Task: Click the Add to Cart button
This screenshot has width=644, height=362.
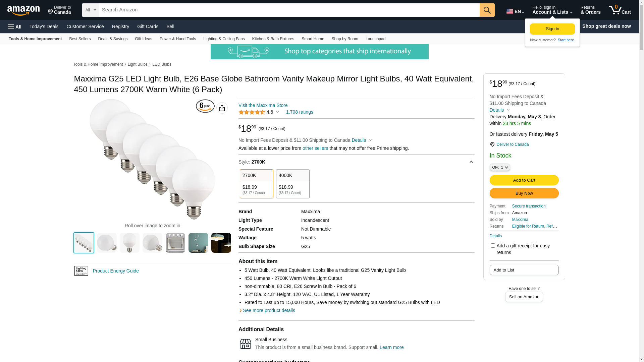Action: [x=524, y=180]
